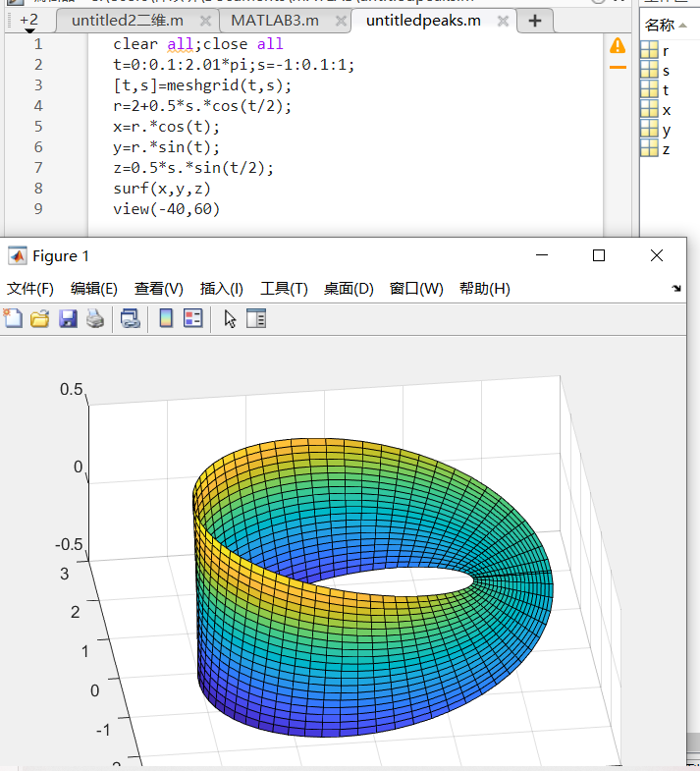Close the Figure 1 window
The height and width of the screenshot is (771, 700).
657,255
